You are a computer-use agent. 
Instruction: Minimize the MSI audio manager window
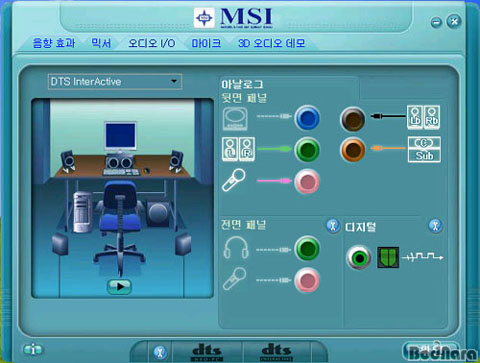[436, 22]
